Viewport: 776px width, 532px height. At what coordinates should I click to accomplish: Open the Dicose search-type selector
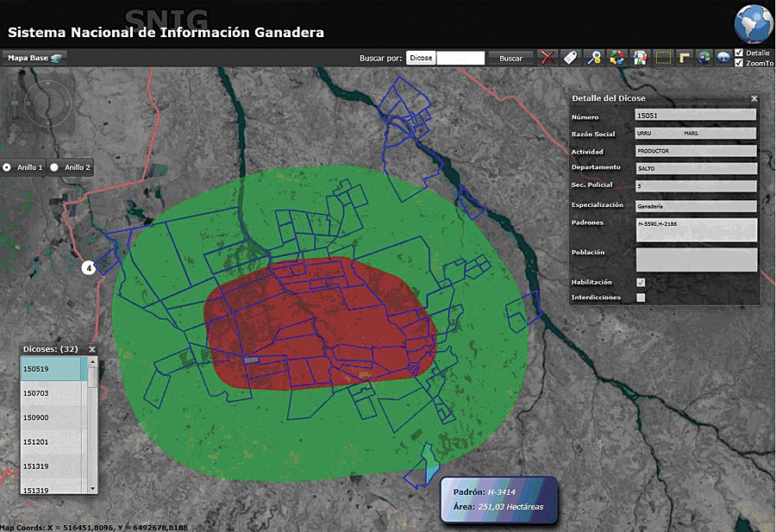coord(421,58)
